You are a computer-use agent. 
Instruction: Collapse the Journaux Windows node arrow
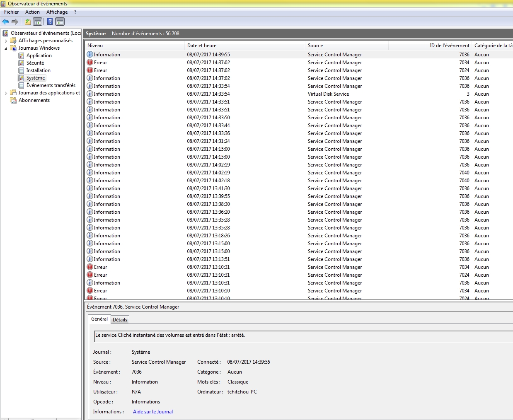pos(6,48)
